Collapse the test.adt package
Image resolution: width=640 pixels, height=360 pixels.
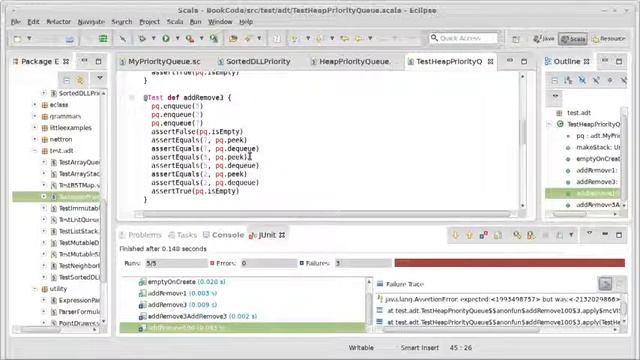pyautogui.click(x=35, y=151)
